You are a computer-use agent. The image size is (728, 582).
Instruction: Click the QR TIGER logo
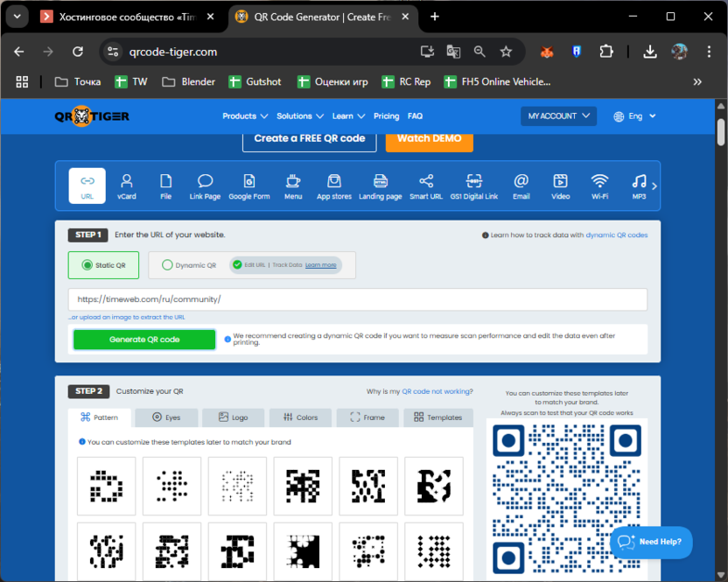(x=90, y=115)
